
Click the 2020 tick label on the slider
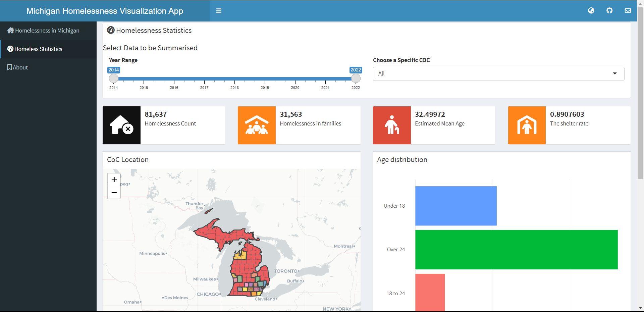(295, 88)
